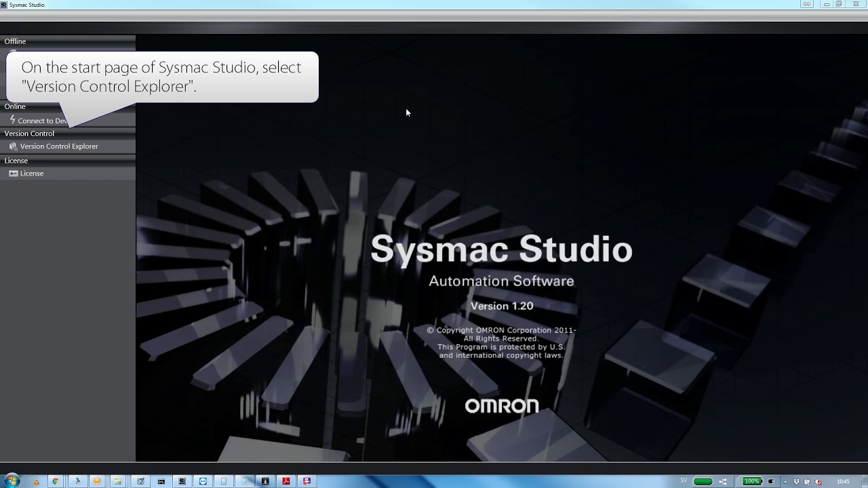Show hidden tray icons arrow
Viewport: 868px width, 488px height.
785,482
